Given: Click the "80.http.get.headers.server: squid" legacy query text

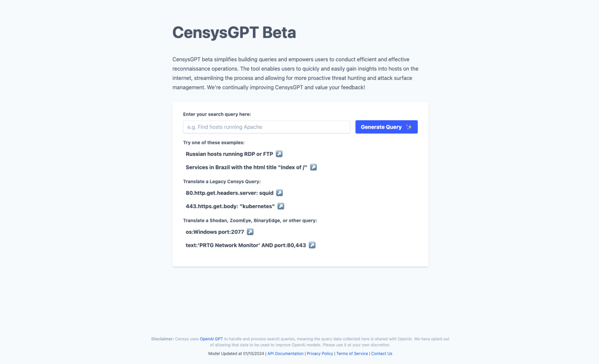Looking at the screenshot, I should 230,193.
